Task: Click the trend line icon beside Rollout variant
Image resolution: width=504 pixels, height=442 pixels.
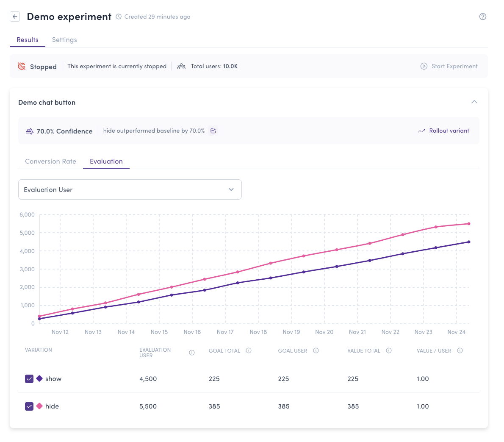Action: pos(421,131)
